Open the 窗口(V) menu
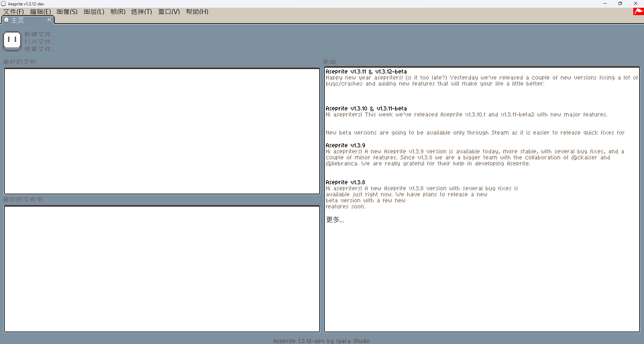The image size is (644, 344). coord(169,12)
